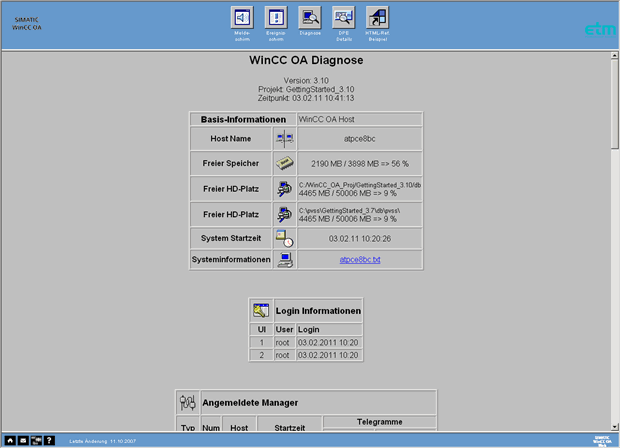
Task: Click the login time in UI 1 row
Action: [328, 342]
